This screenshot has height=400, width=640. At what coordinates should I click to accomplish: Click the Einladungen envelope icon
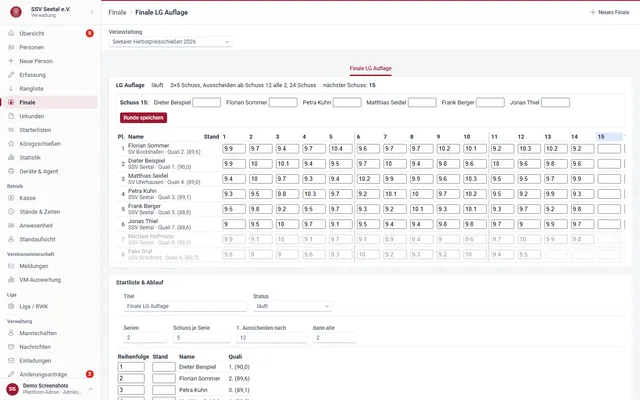point(11,360)
